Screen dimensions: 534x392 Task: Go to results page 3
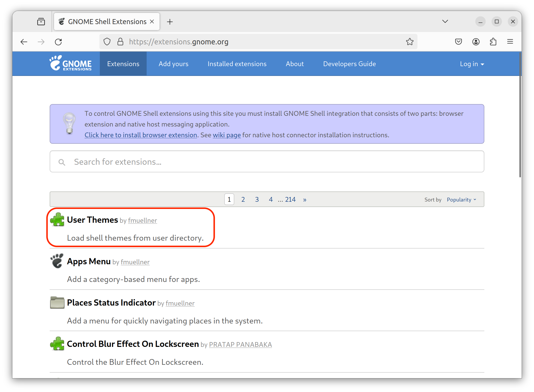(257, 199)
